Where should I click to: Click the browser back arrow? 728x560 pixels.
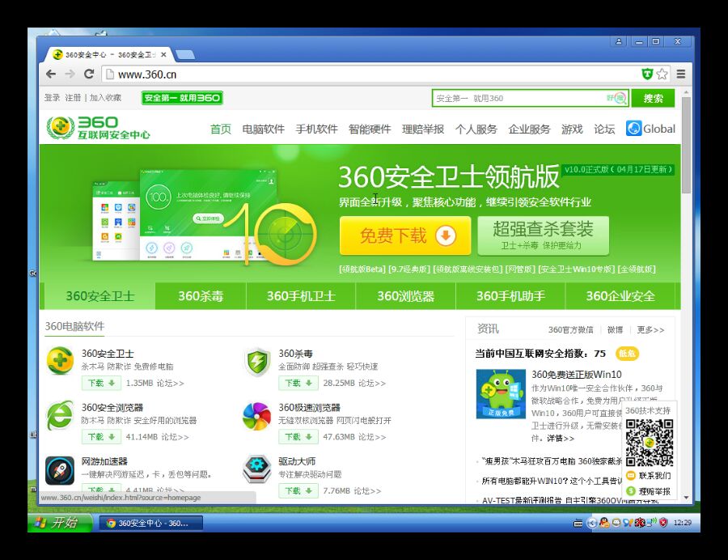[x=51, y=74]
